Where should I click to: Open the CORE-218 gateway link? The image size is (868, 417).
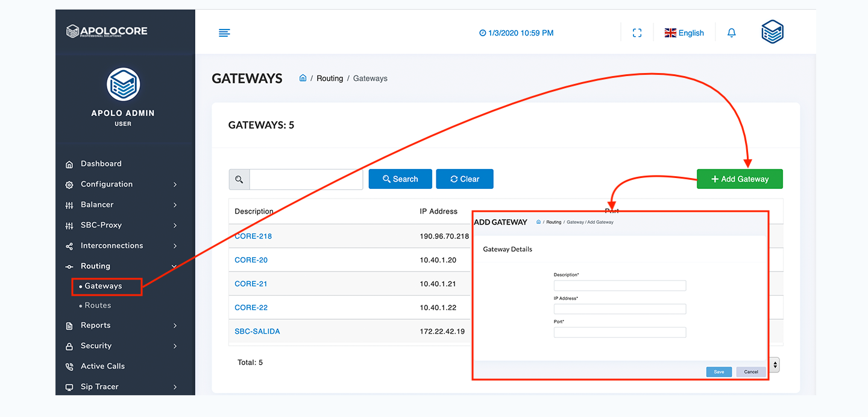click(253, 236)
